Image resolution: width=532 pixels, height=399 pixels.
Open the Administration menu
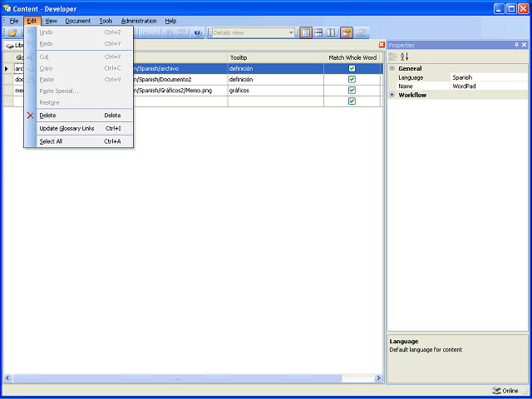[x=139, y=21]
